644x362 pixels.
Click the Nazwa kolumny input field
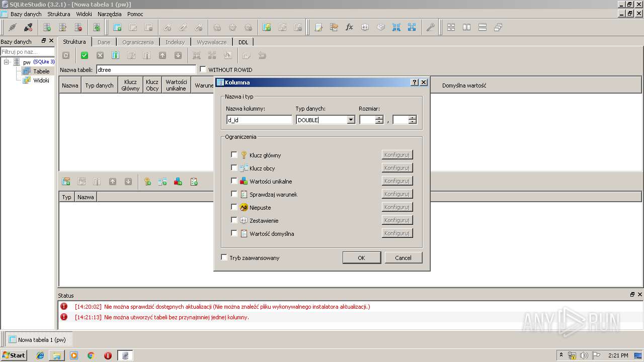[x=259, y=120]
